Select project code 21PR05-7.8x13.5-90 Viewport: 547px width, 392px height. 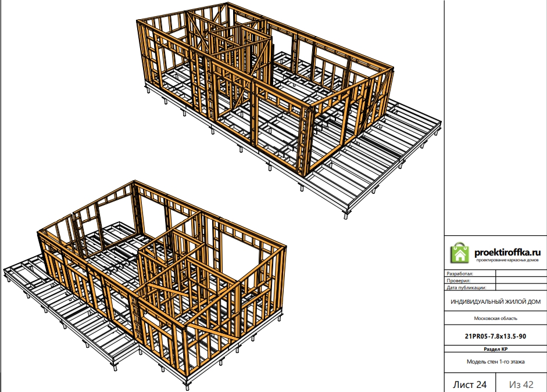tap(495, 336)
